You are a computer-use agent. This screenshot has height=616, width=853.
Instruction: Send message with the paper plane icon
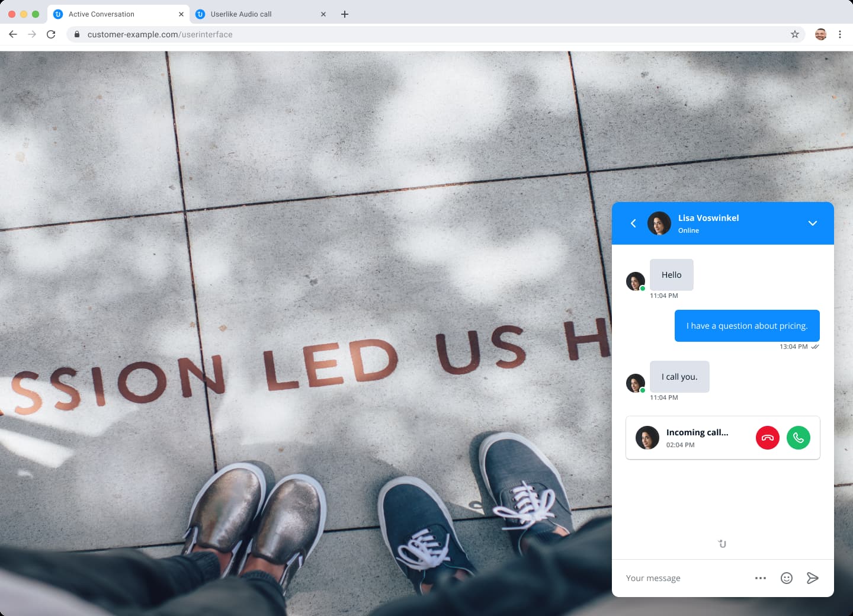pyautogui.click(x=812, y=578)
